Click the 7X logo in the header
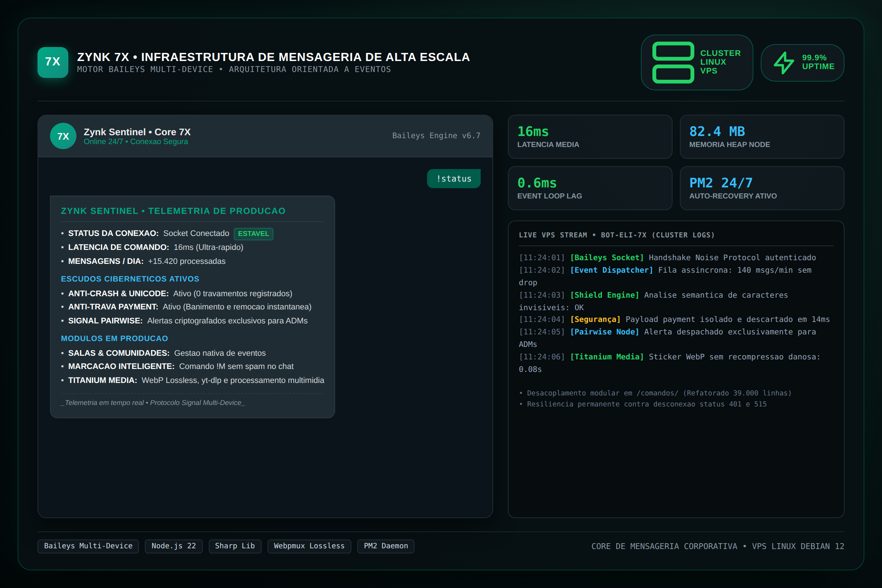The image size is (882, 588). tap(53, 62)
